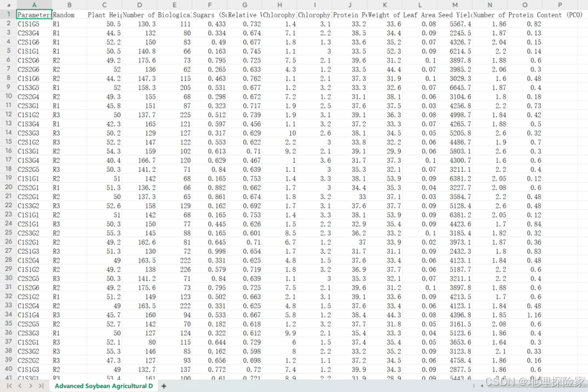Click the Biologica header cell

coord(174,14)
